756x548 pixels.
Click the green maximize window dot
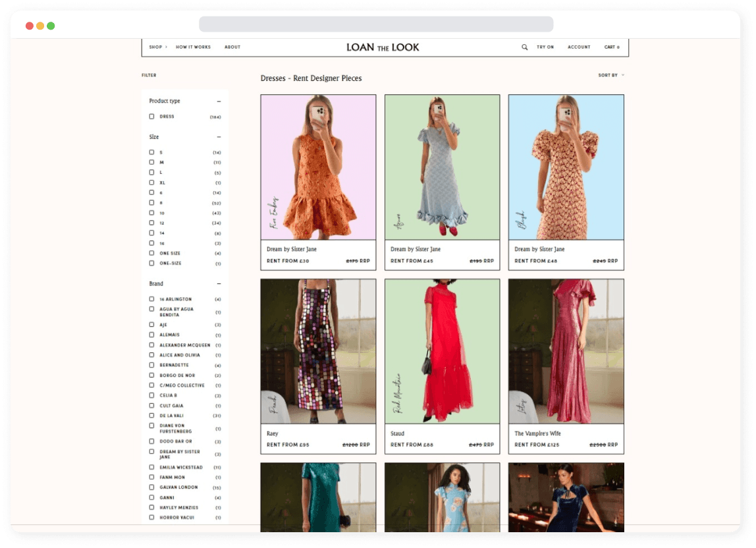coord(51,26)
